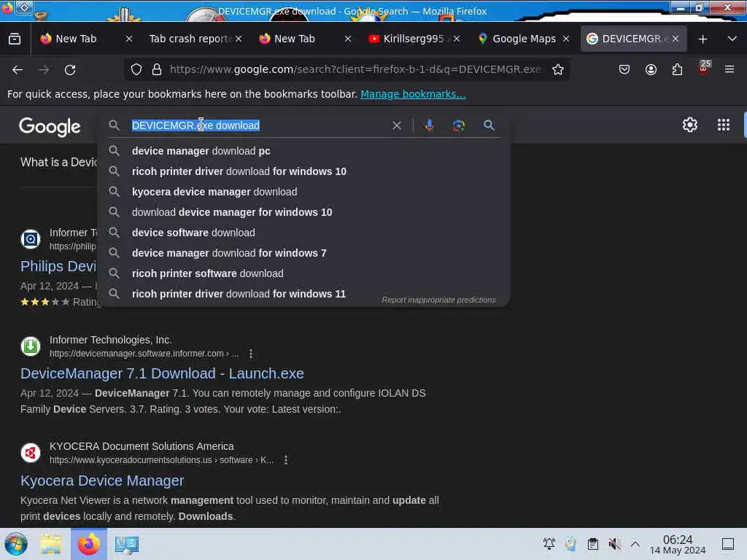This screenshot has width=747, height=560.
Task: Switch to Tab crash reporter tab
Action: click(x=190, y=39)
